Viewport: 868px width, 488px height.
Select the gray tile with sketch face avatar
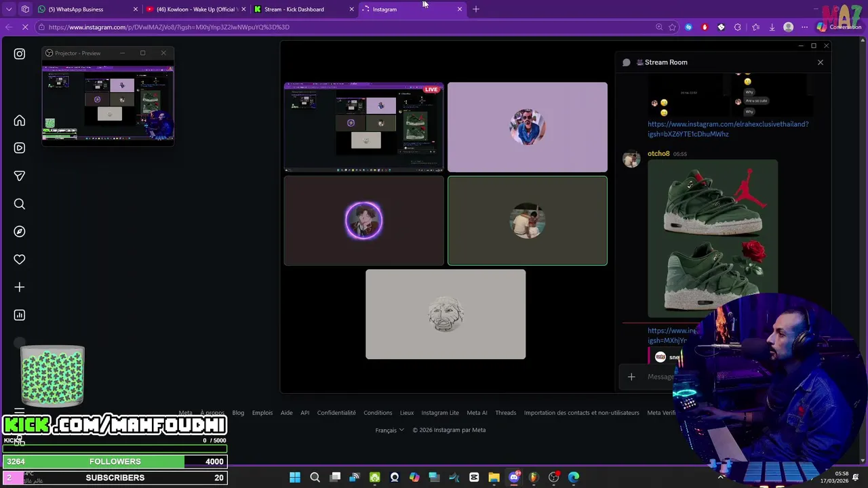point(446,314)
